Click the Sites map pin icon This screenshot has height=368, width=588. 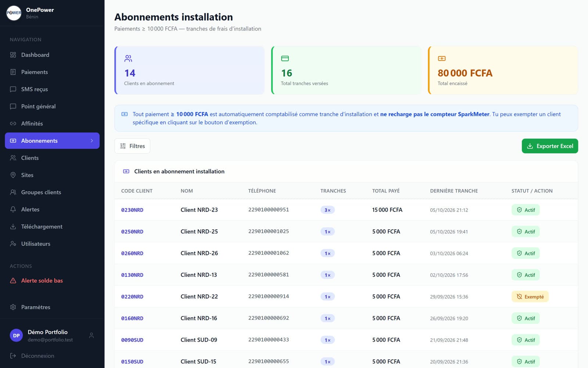click(13, 175)
